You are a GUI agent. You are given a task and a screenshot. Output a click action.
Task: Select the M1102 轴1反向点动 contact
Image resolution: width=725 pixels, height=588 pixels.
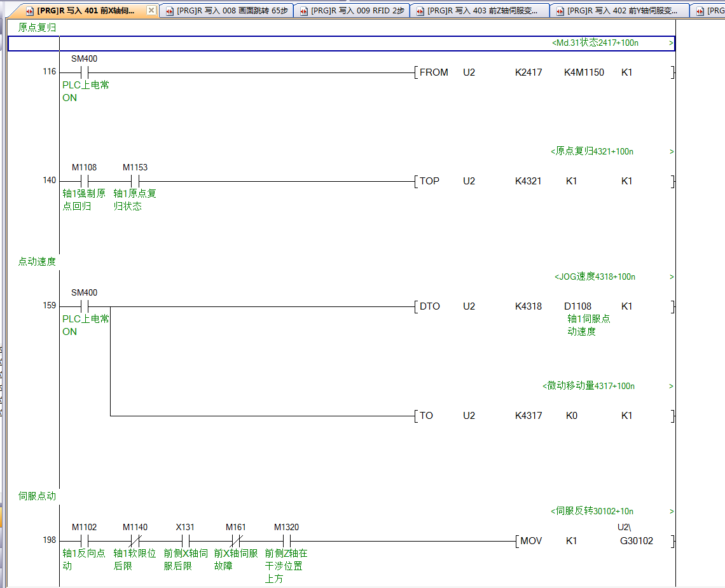(85, 542)
